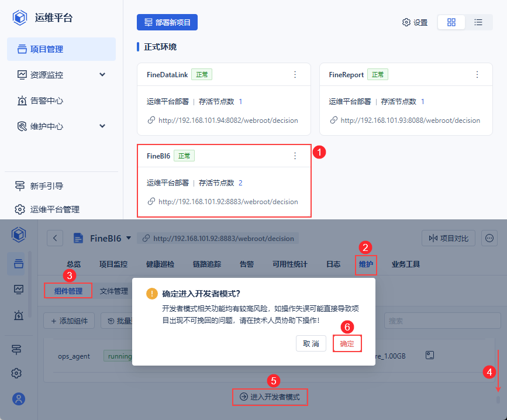507x420 pixels.
Task: Switch to the 项目监控 tab
Action: [113, 264]
